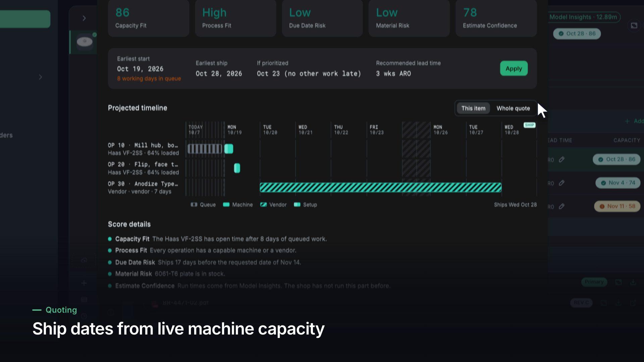
Task: Switch to Whole quote view
Action: (513, 108)
